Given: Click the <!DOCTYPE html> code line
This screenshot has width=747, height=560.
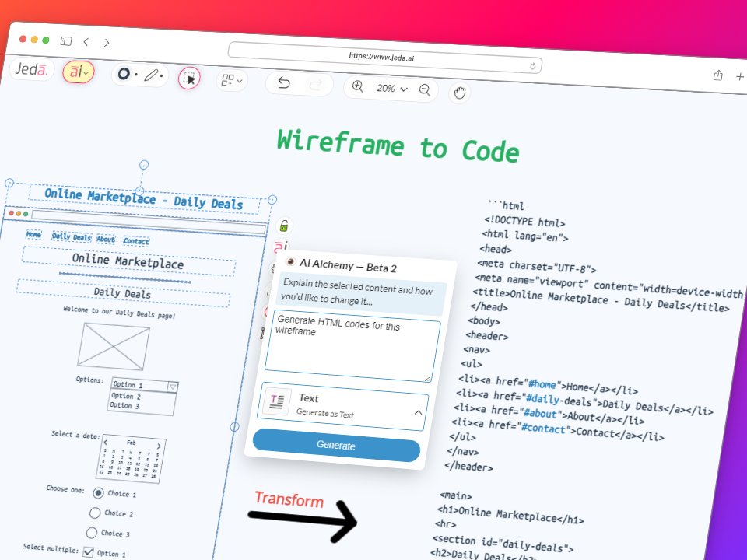Looking at the screenshot, I should tap(524, 222).
